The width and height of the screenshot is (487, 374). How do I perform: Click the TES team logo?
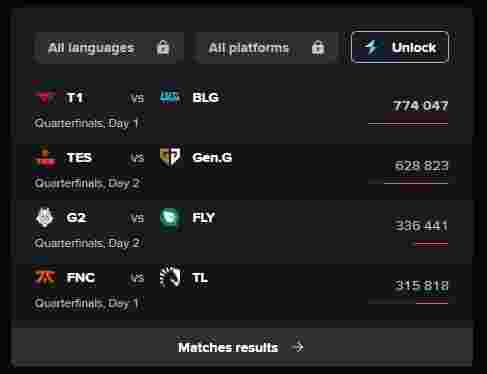[x=45, y=158]
